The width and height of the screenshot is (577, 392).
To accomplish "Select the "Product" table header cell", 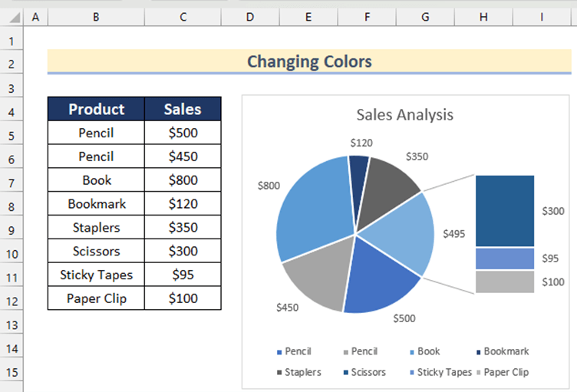I will [x=96, y=109].
